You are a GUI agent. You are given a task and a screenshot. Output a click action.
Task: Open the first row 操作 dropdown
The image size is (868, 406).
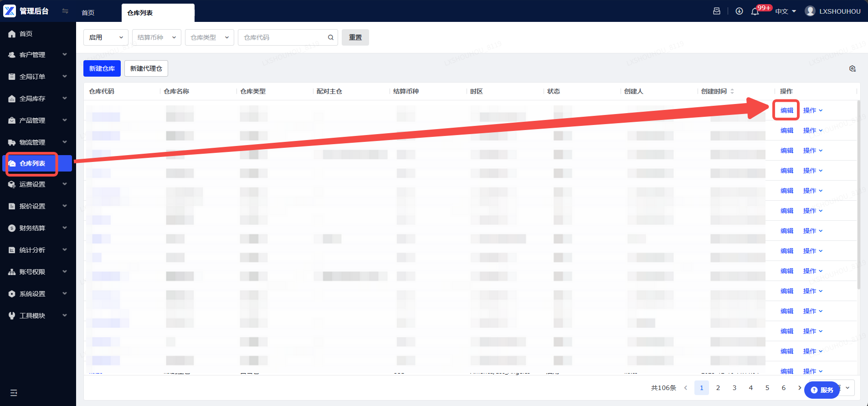813,110
